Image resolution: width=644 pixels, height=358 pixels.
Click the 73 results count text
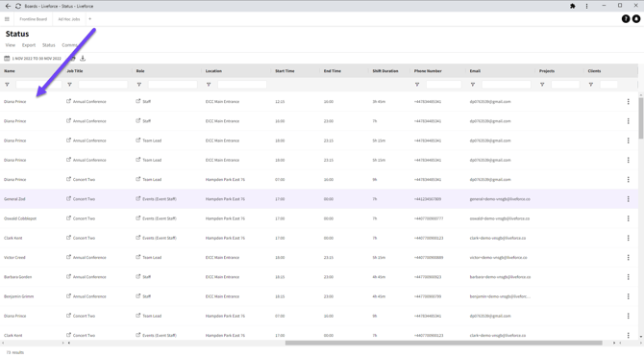tap(15, 352)
